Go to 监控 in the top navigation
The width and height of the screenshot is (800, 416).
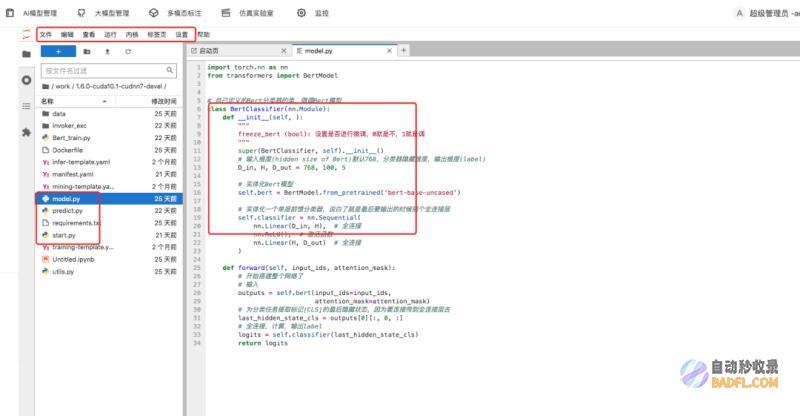pyautogui.click(x=321, y=13)
